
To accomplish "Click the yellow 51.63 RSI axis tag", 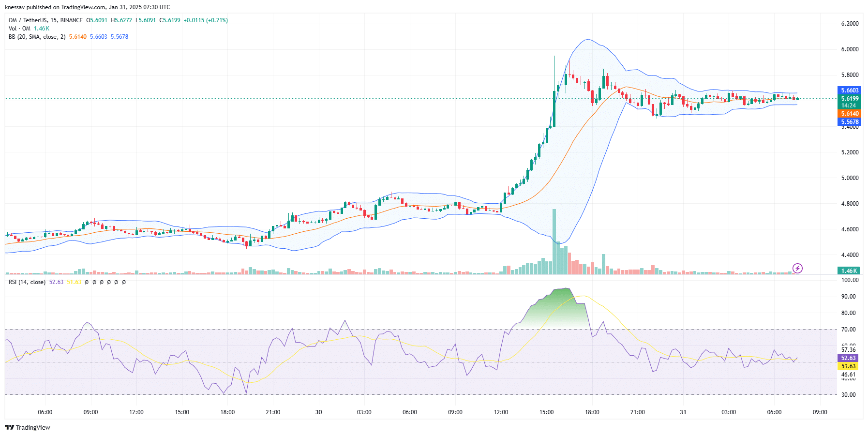I will tap(848, 366).
